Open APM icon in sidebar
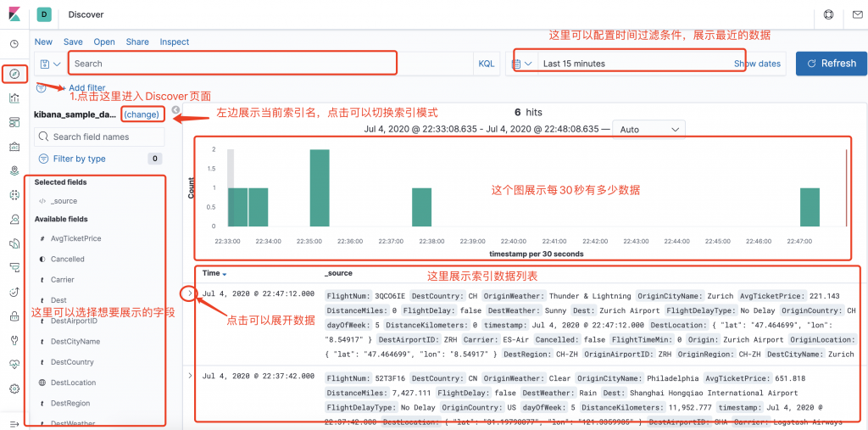The image size is (868, 430). tap(14, 268)
